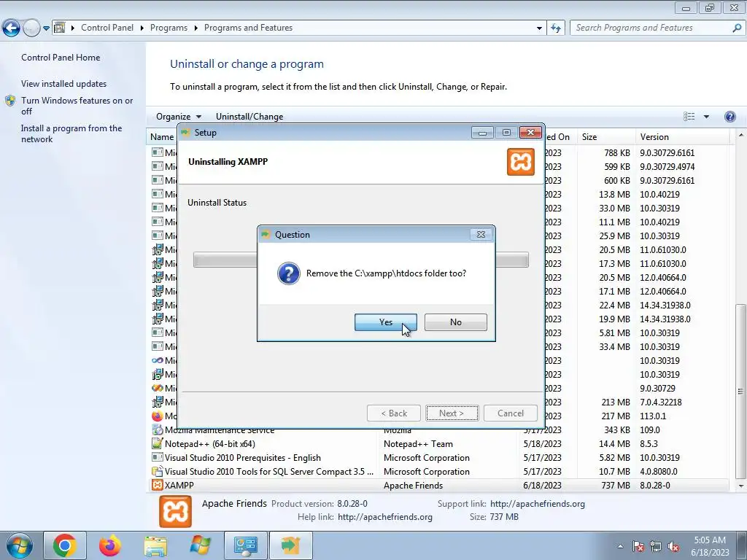Sort by the Size column header

(605, 136)
